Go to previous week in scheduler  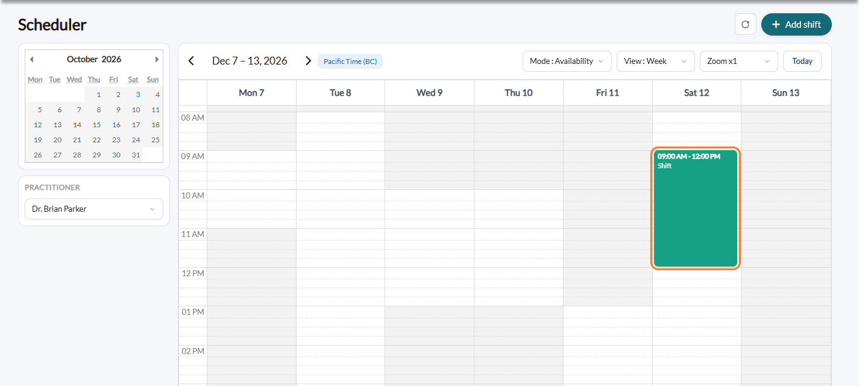192,61
